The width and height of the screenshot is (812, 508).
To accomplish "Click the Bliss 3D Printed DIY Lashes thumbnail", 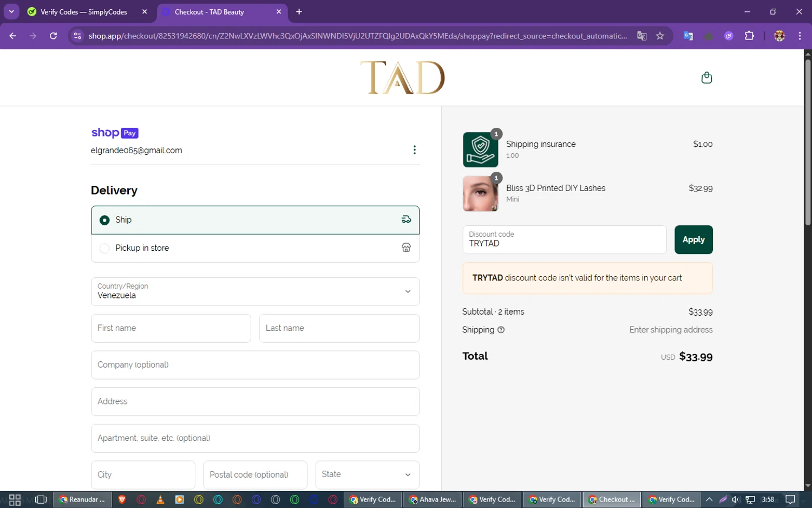I will coord(480,193).
